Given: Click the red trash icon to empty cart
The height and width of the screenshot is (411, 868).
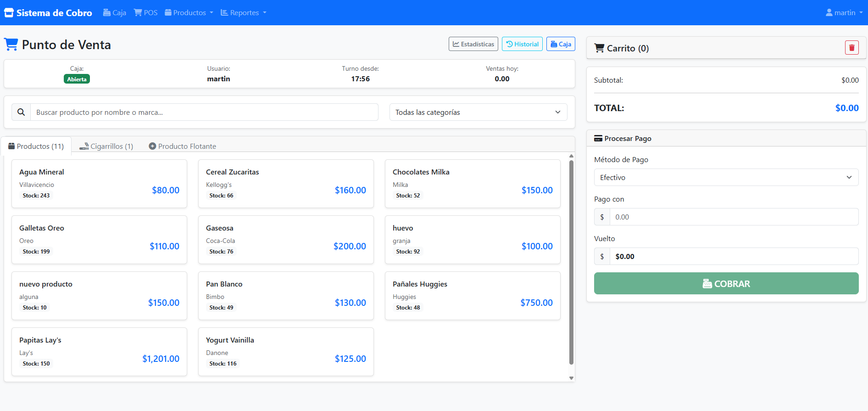Looking at the screenshot, I should click(851, 48).
